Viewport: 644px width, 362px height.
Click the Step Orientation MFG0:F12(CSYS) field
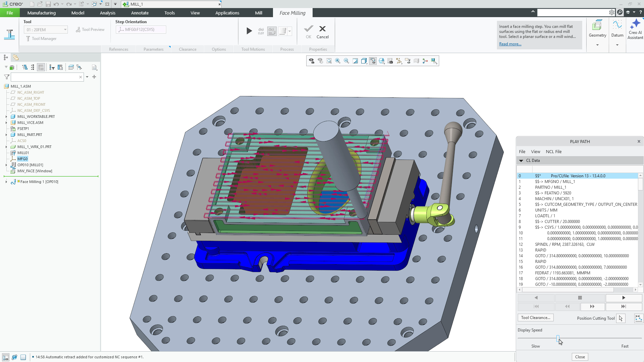141,30
